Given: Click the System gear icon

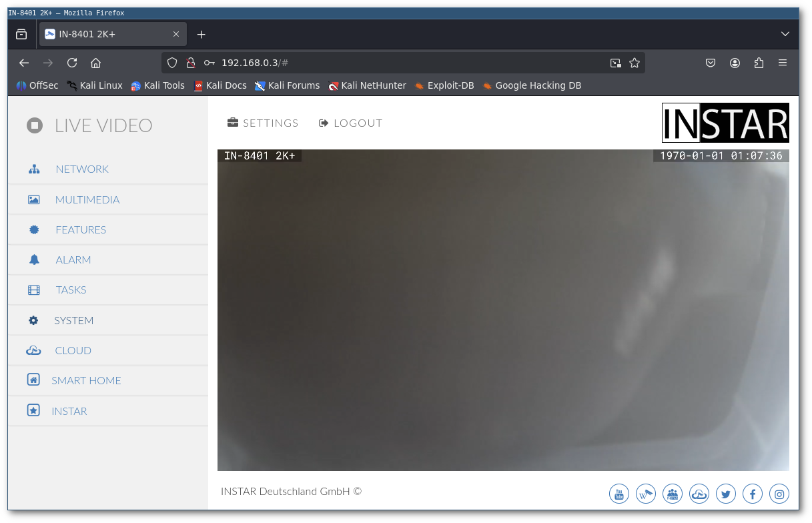Looking at the screenshot, I should click(33, 320).
